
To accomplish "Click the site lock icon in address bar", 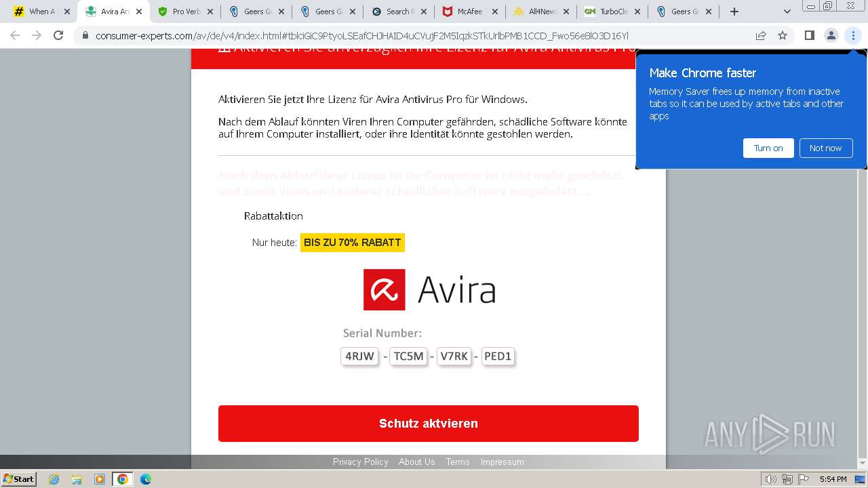I will point(85,35).
